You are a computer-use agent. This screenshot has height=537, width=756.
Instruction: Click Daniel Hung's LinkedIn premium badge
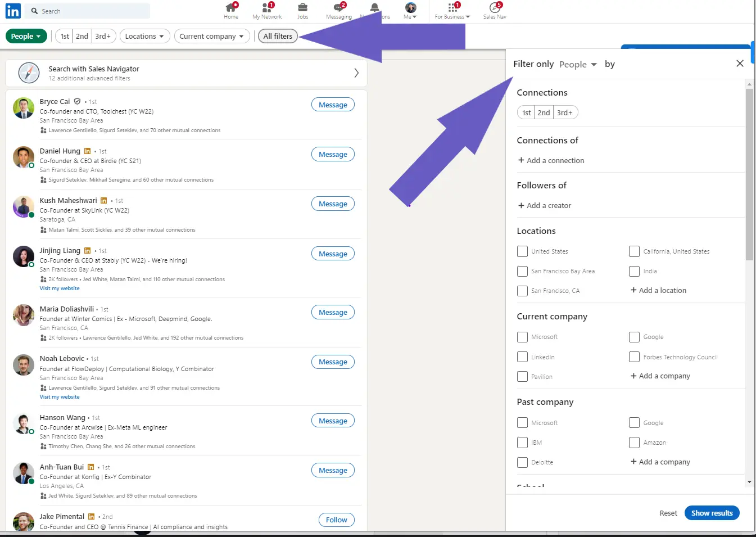pyautogui.click(x=87, y=151)
